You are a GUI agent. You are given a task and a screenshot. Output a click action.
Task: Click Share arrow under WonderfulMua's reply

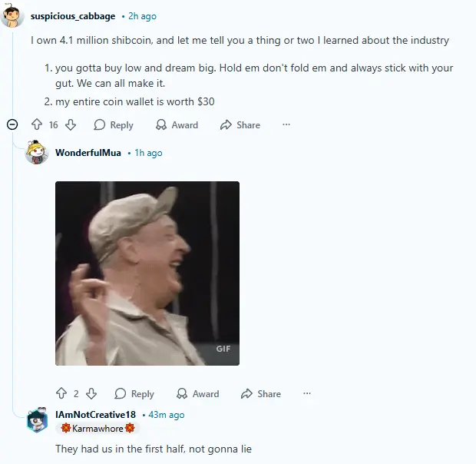246,393
